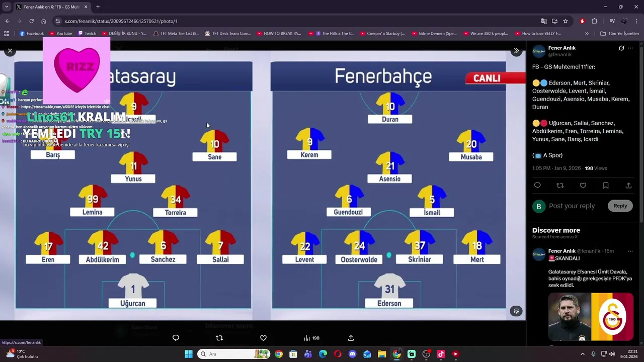Open the Chrome profile avatar menu
Viewport: 644px width, 362px height.
tap(624, 21)
